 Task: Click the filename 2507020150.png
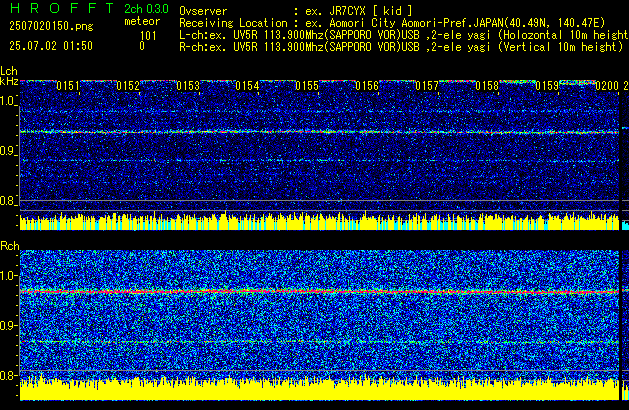[51, 26]
